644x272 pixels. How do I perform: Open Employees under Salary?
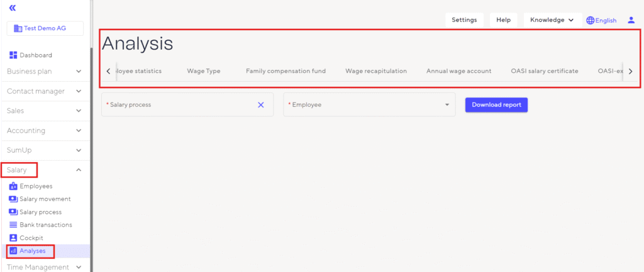tap(36, 186)
